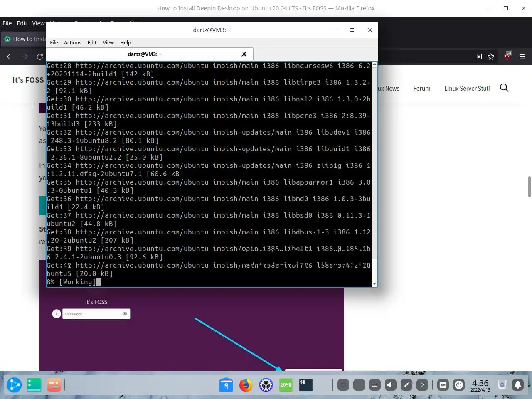This screenshot has height=399, width=532.
Task: Launch the 2048 game from the dock
Action: [286, 385]
